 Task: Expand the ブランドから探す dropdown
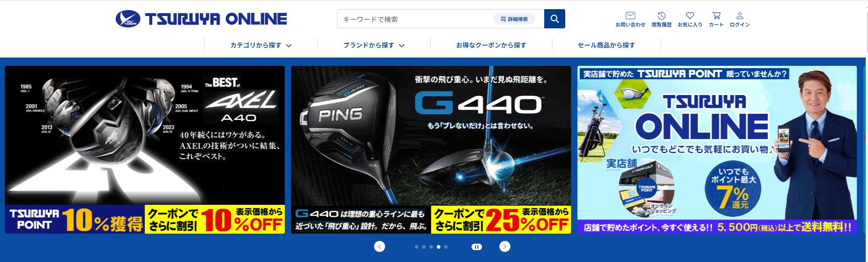click(x=374, y=45)
